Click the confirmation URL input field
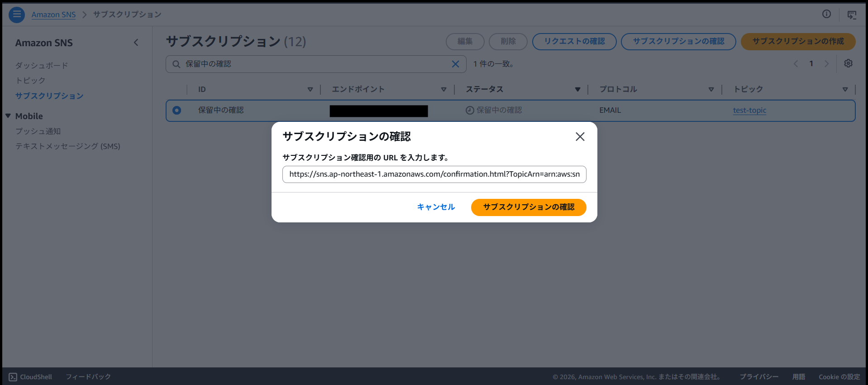Image resolution: width=868 pixels, height=385 pixels. (x=434, y=174)
